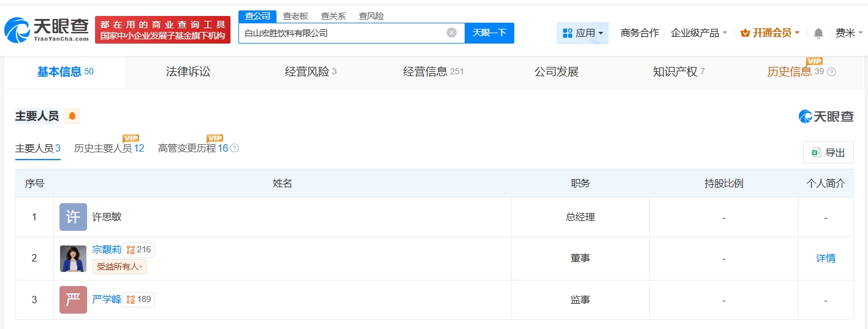Click 宗馥莉's profile photo
The image size is (868, 329).
[x=73, y=258]
